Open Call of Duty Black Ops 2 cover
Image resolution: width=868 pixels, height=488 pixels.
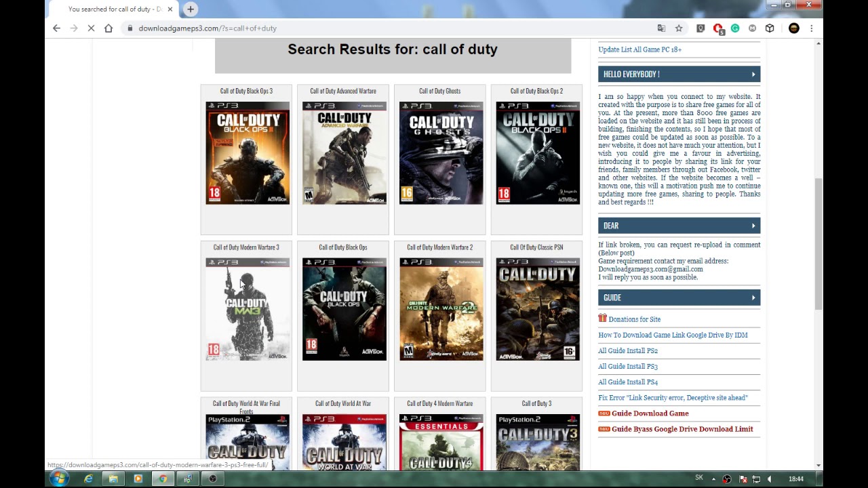point(538,153)
